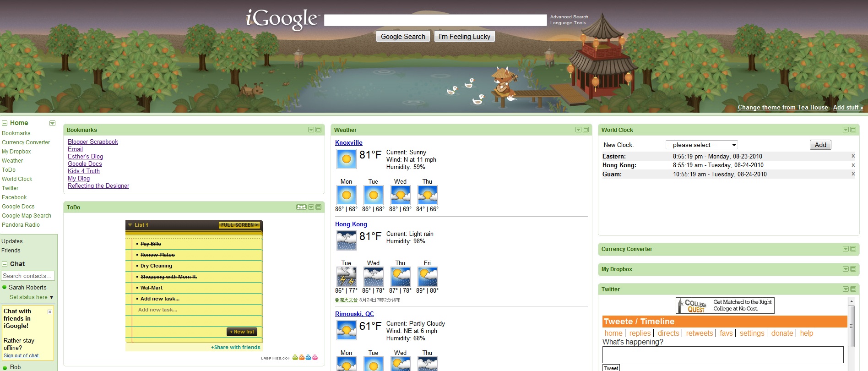
Task: Maximize the ToDo gadget
Action: [x=318, y=207]
